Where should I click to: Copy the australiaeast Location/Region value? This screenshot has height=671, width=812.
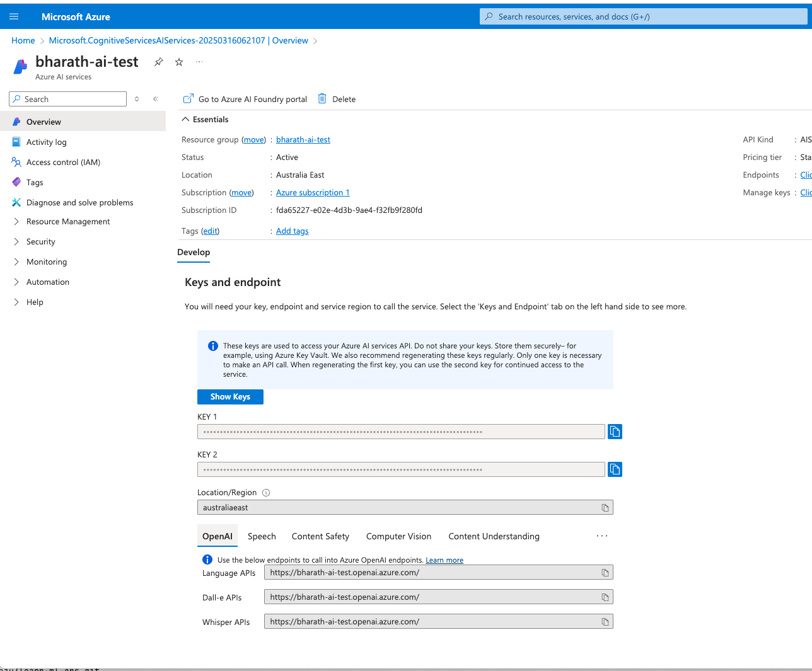coord(605,508)
